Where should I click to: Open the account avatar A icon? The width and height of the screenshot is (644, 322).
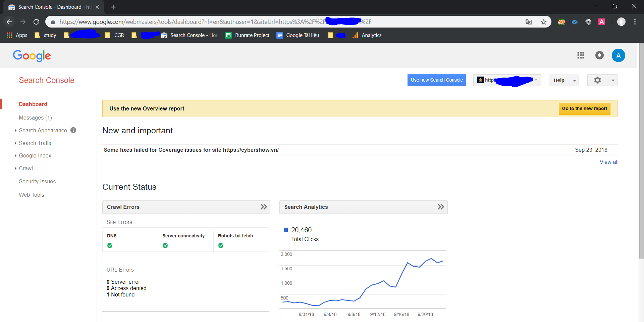pyautogui.click(x=618, y=55)
